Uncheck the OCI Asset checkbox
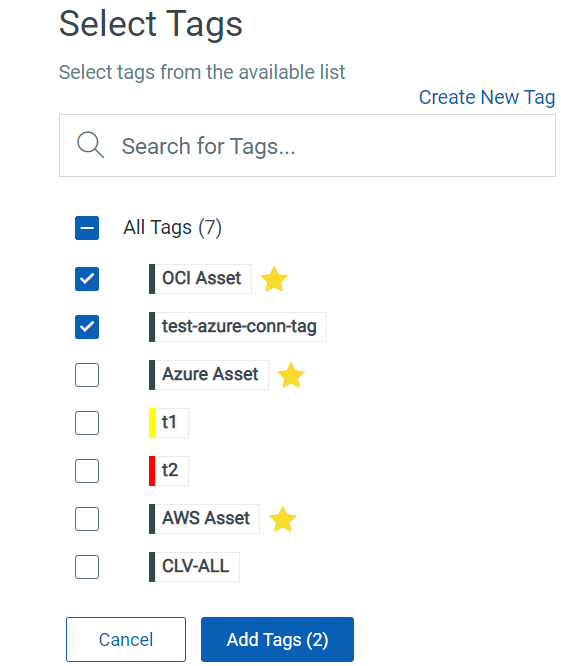Image resolution: width=561 pixels, height=666 pixels. tap(87, 279)
